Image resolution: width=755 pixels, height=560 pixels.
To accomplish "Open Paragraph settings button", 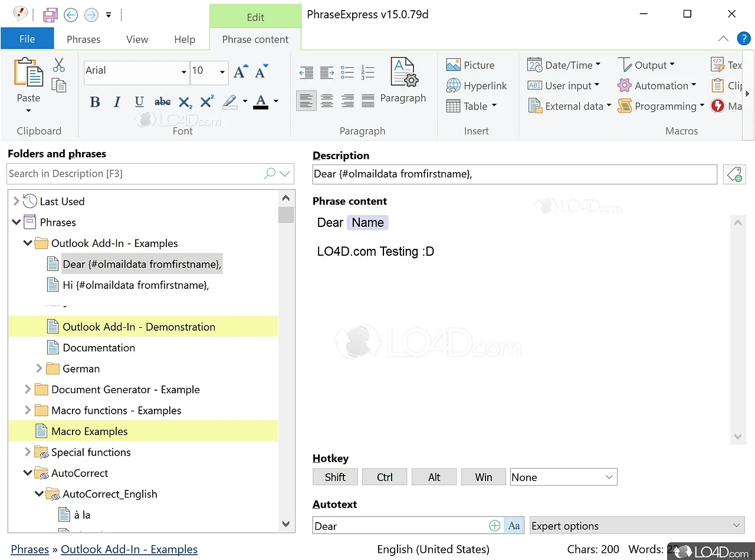I will point(403,81).
